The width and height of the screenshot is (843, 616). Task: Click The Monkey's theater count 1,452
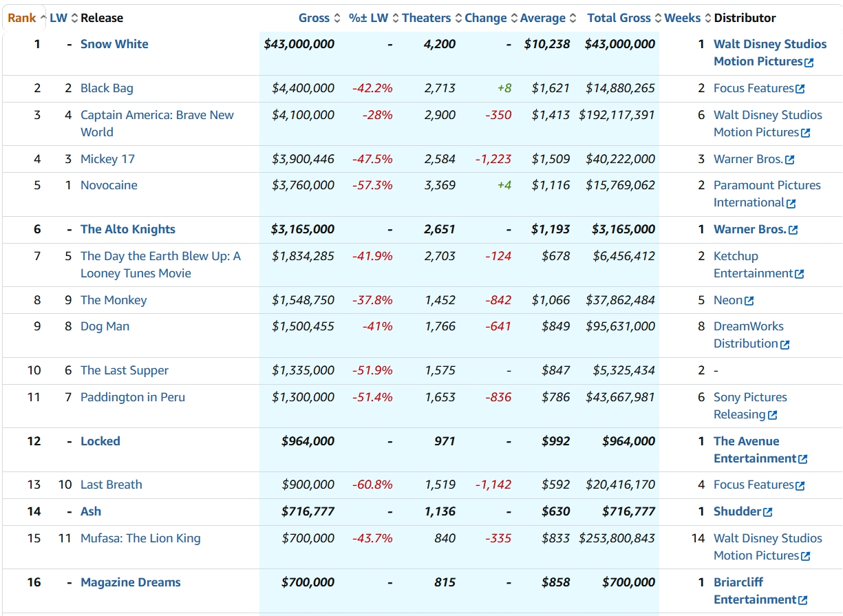click(x=440, y=300)
